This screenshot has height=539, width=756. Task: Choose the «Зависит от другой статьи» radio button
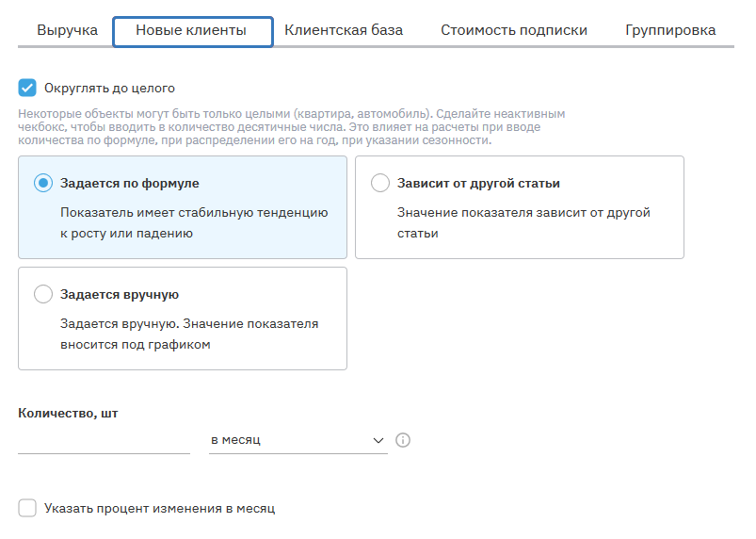(380, 184)
